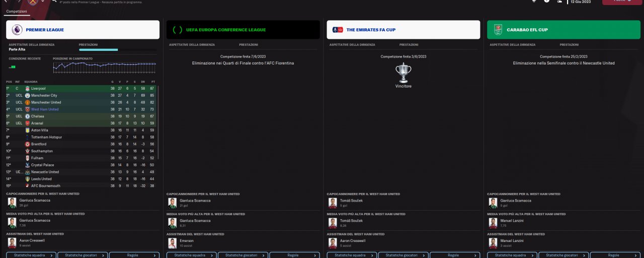
Task: Click PT column header in league table
Action: (x=152, y=82)
